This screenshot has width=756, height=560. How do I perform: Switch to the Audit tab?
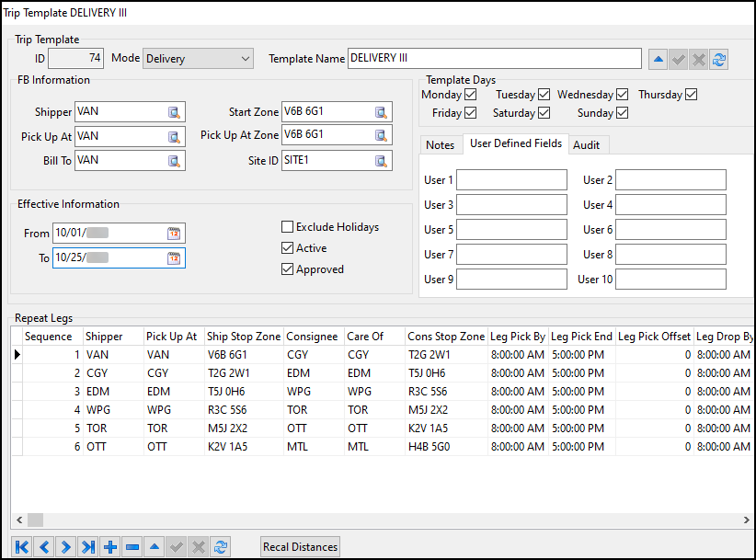pyautogui.click(x=588, y=144)
